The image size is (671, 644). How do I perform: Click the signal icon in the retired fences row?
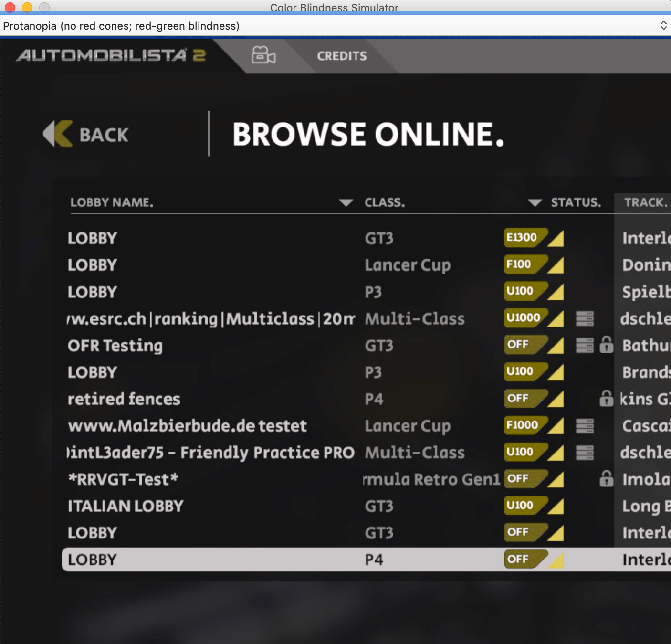coord(556,399)
